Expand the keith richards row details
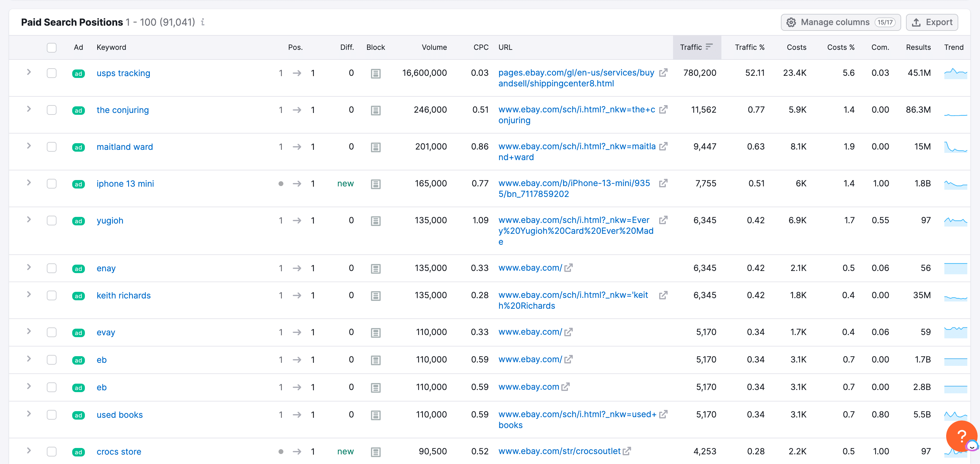Image resolution: width=980 pixels, height=464 pixels. coord(29,294)
